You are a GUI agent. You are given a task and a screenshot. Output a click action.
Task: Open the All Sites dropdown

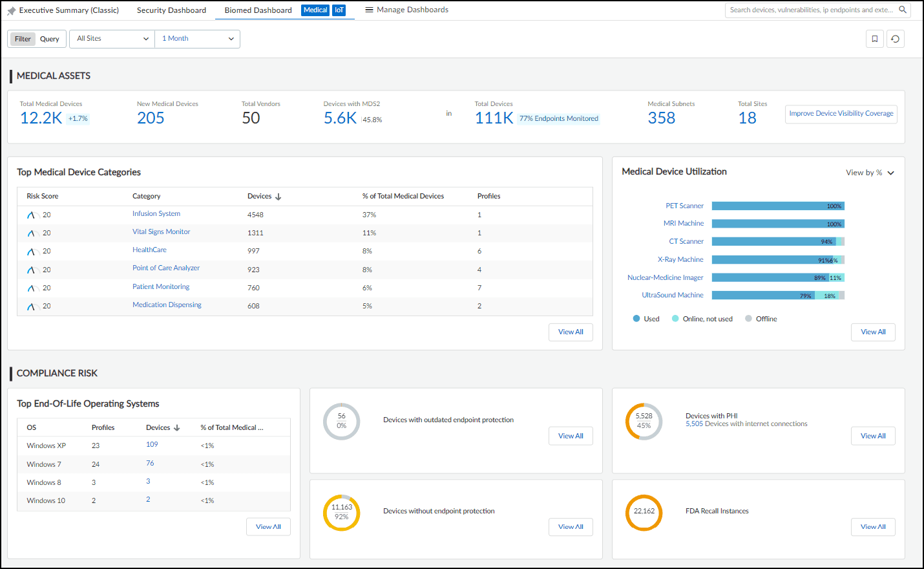pos(112,39)
